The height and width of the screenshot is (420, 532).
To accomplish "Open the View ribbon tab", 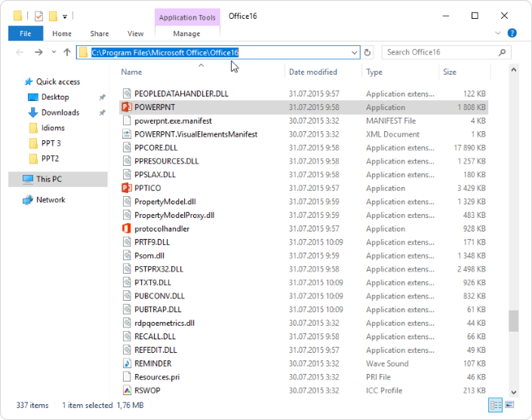I will [135, 34].
